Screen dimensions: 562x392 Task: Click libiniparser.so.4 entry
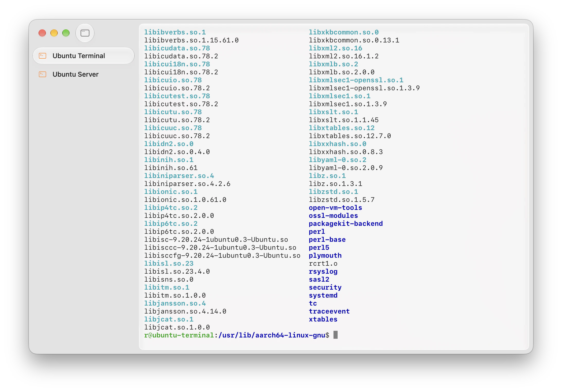[179, 176]
